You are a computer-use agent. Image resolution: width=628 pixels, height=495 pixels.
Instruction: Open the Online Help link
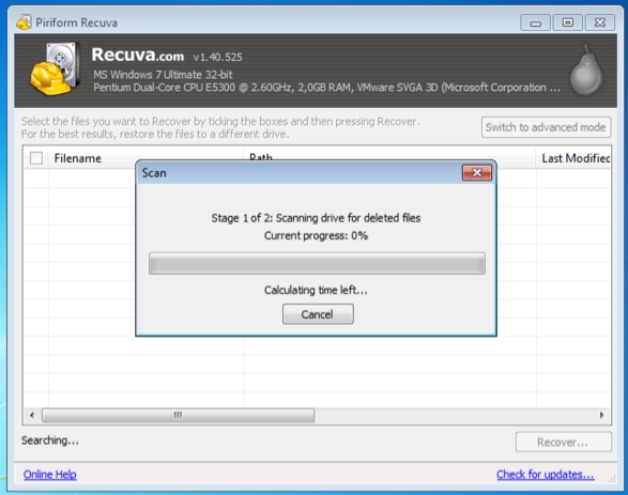(x=50, y=475)
